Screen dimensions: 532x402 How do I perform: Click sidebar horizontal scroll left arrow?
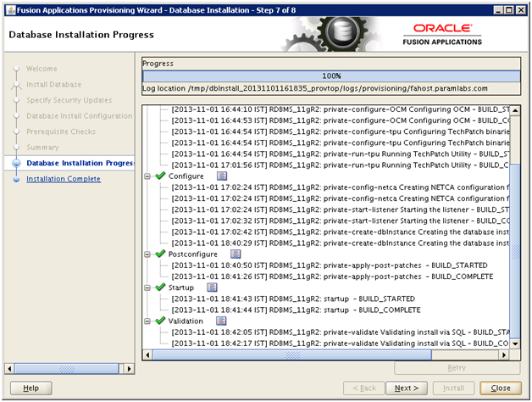(9, 369)
